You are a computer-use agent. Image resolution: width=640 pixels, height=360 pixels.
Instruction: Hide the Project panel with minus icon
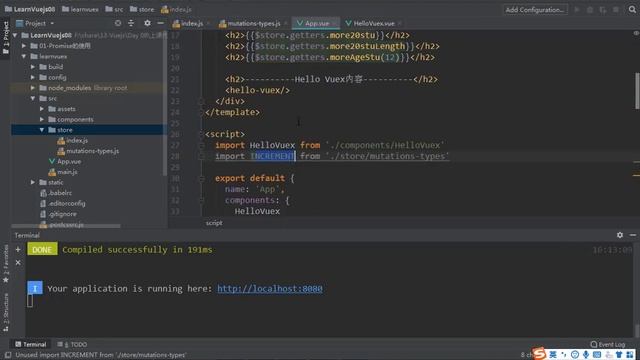click(x=160, y=23)
